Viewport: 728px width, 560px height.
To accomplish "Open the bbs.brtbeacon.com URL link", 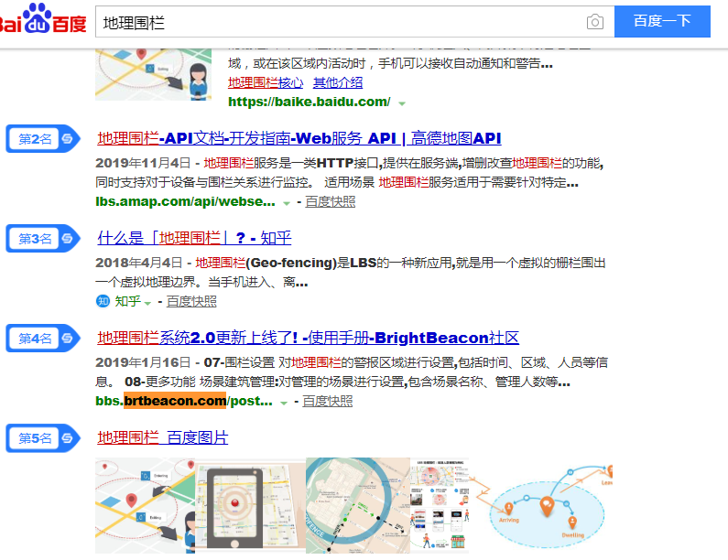I will (x=184, y=401).
